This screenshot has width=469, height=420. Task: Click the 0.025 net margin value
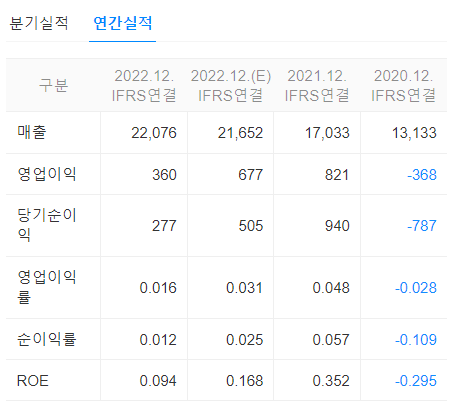click(x=245, y=340)
